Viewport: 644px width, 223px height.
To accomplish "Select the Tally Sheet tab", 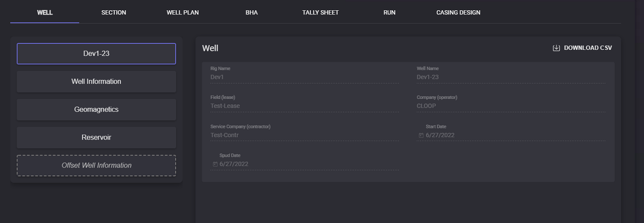I will point(320,13).
